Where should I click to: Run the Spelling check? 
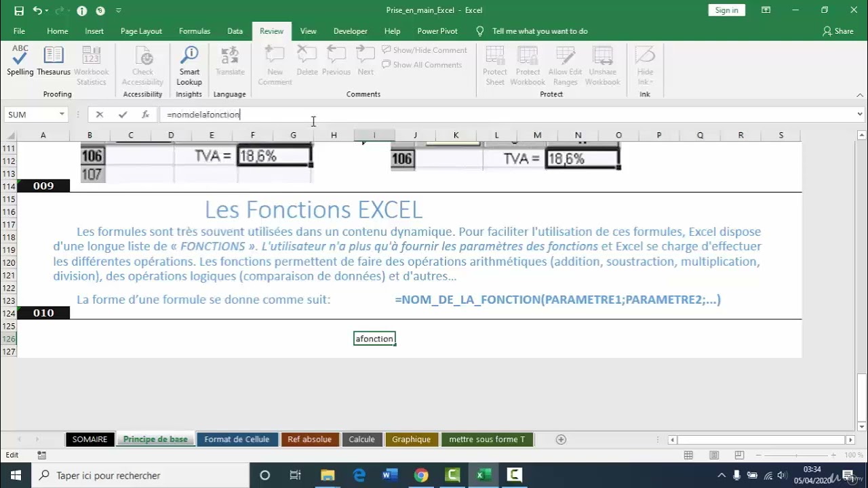pos(20,61)
